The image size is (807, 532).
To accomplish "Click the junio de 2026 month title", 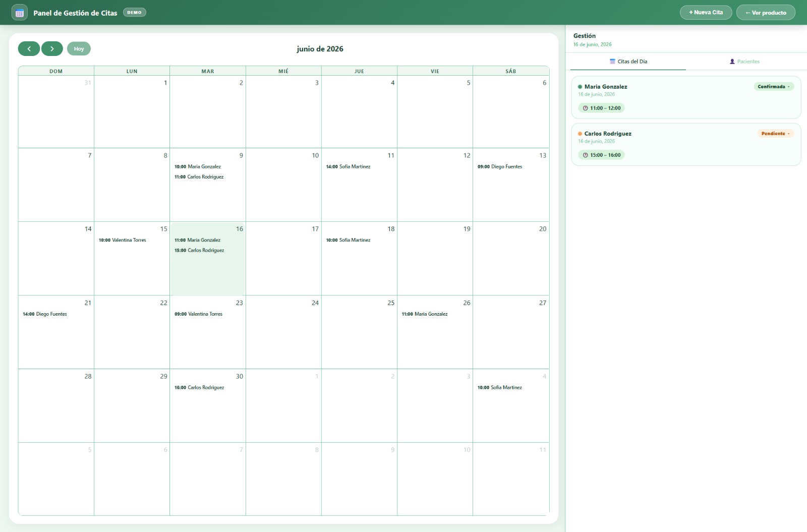I will pyautogui.click(x=320, y=49).
